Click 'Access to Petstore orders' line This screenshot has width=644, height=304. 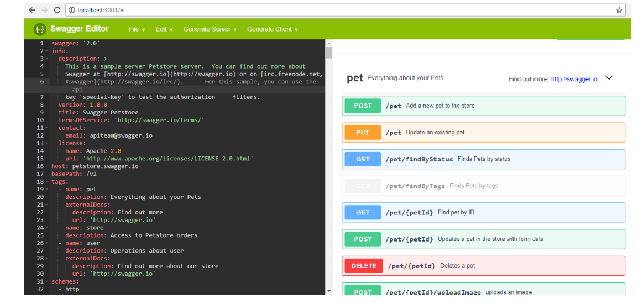pyautogui.click(x=131, y=235)
